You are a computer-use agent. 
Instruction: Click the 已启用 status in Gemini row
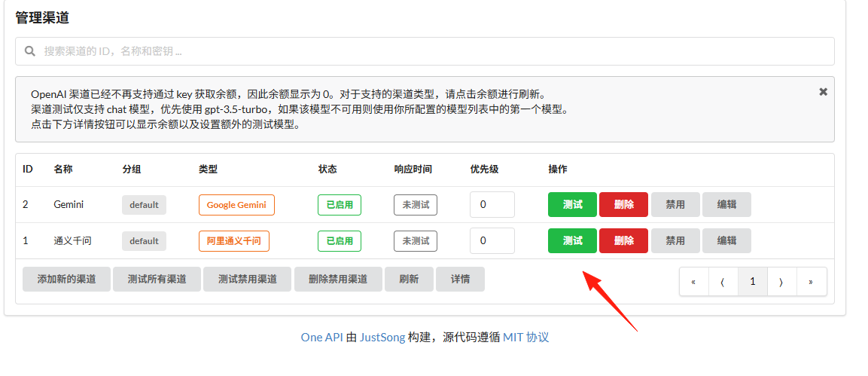click(x=340, y=205)
